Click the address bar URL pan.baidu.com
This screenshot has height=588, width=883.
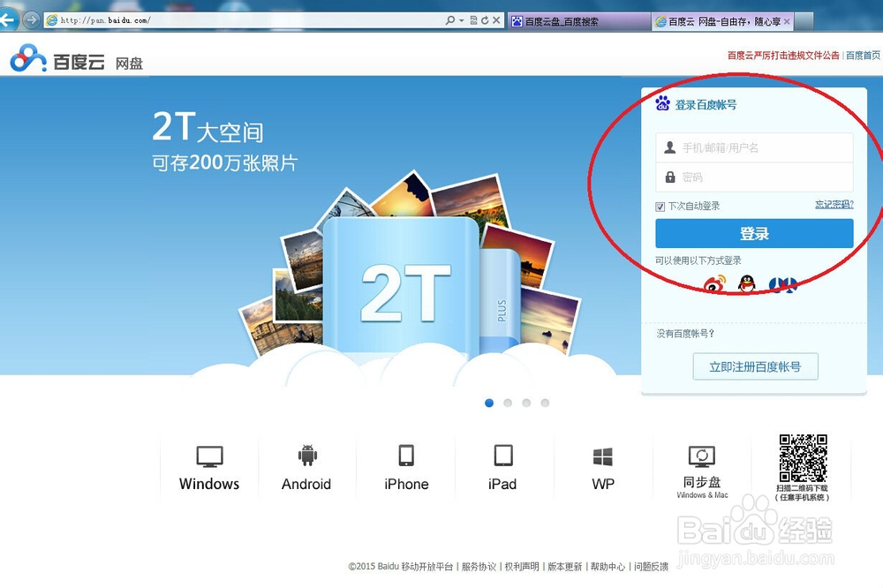coord(105,20)
